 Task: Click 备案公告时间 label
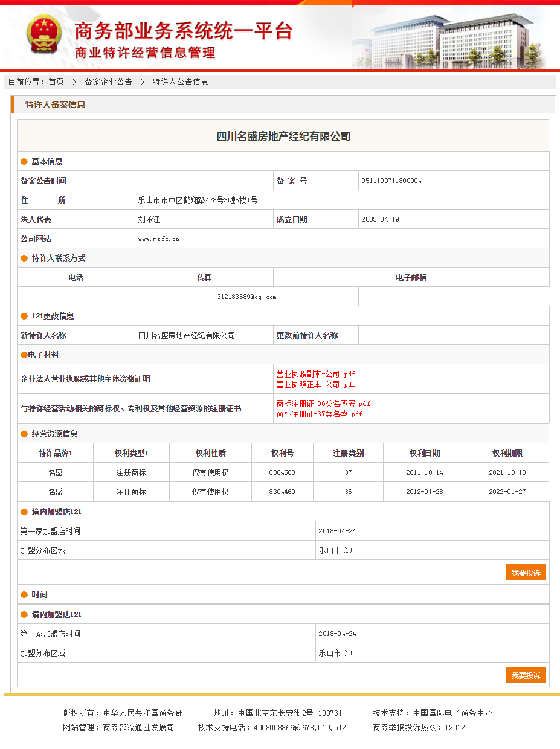[x=43, y=181]
